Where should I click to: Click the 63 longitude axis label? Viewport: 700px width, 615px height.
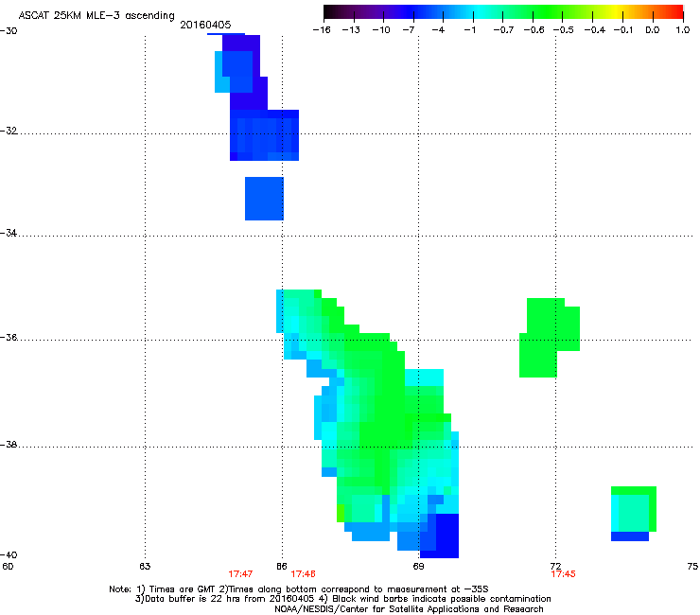click(x=145, y=567)
